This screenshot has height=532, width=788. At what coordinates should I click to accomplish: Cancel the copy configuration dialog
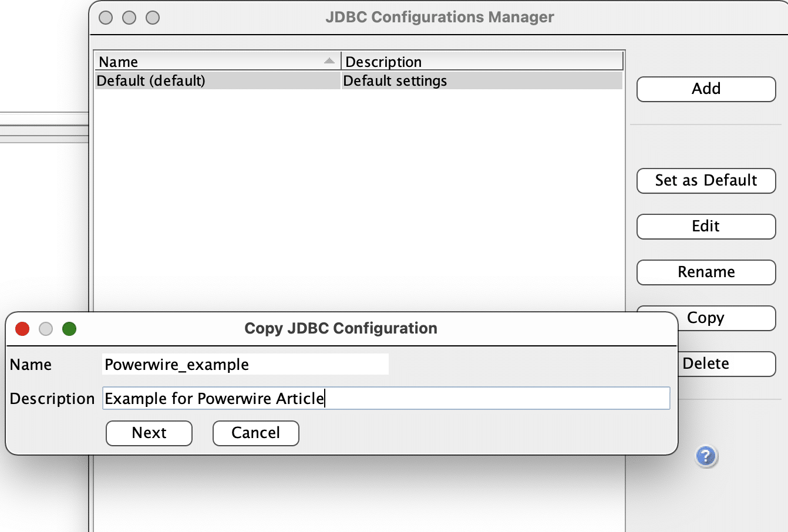[x=255, y=433]
